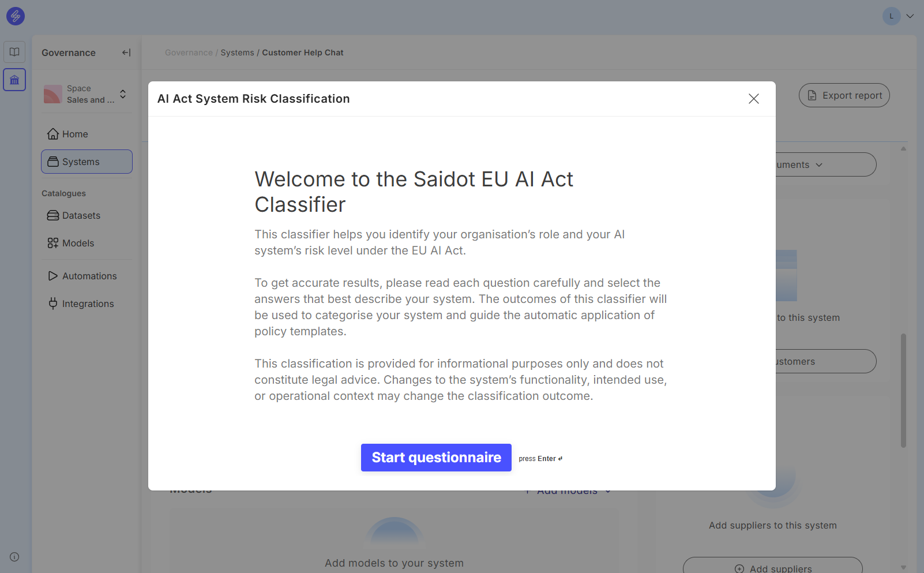
Task: Open the book library icon in left rail
Action: tap(14, 52)
